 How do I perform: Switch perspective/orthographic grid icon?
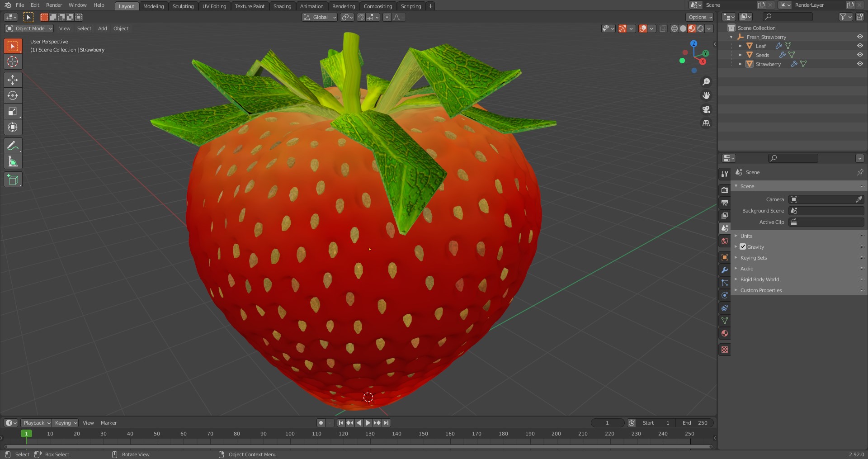(x=706, y=123)
